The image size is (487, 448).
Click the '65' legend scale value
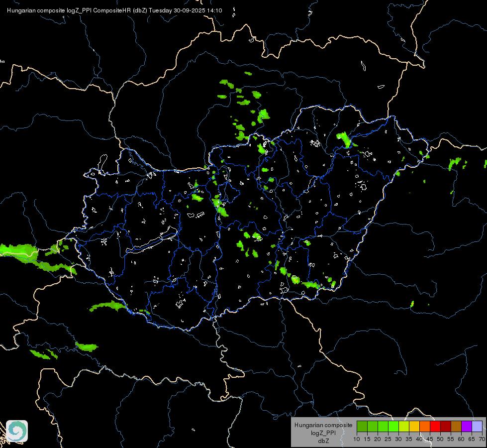[x=472, y=439]
